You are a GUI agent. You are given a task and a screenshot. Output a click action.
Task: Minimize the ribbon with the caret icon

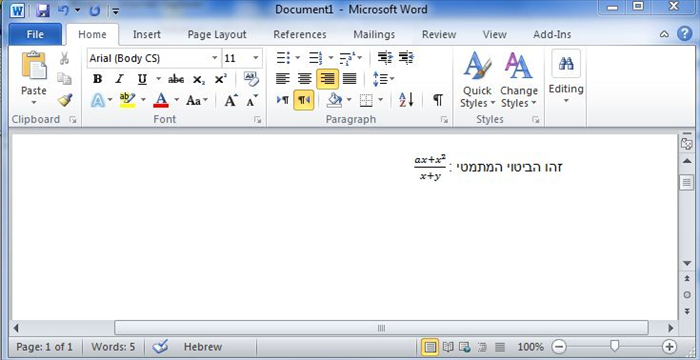[664, 34]
